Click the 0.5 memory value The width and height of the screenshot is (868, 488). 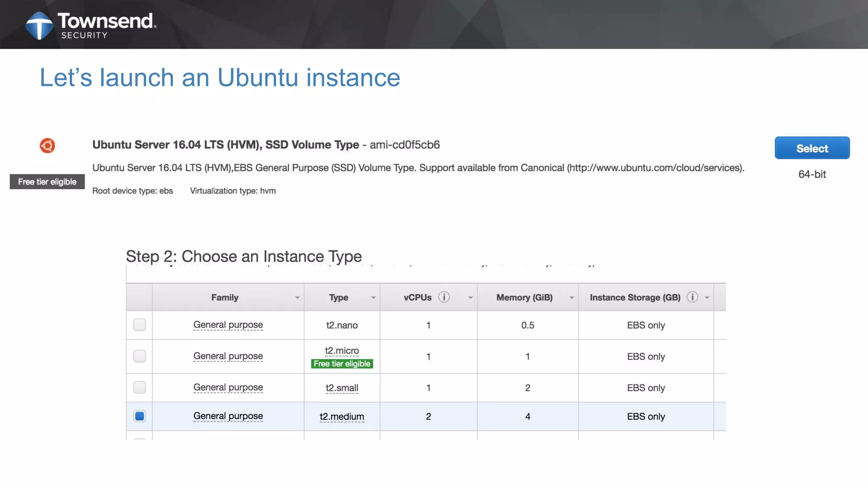[x=528, y=325]
